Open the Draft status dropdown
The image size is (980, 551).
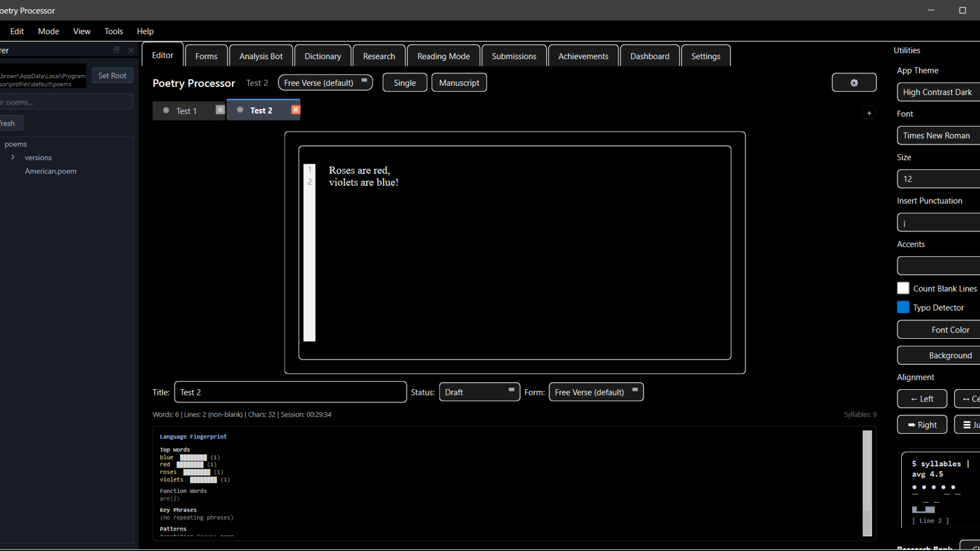coord(479,392)
